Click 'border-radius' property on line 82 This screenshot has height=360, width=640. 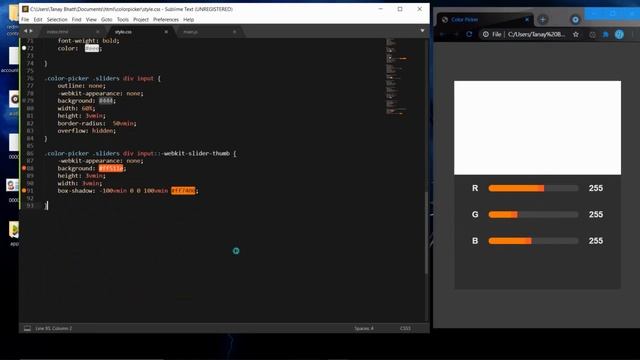point(80,123)
